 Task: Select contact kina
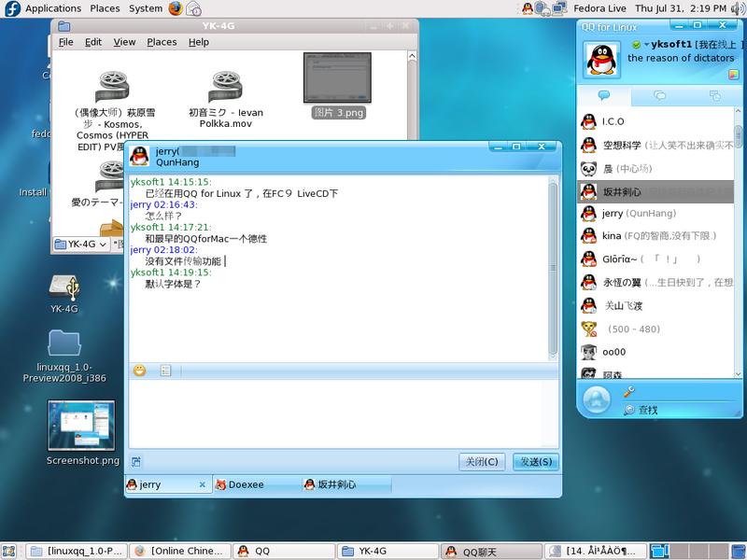click(x=656, y=236)
